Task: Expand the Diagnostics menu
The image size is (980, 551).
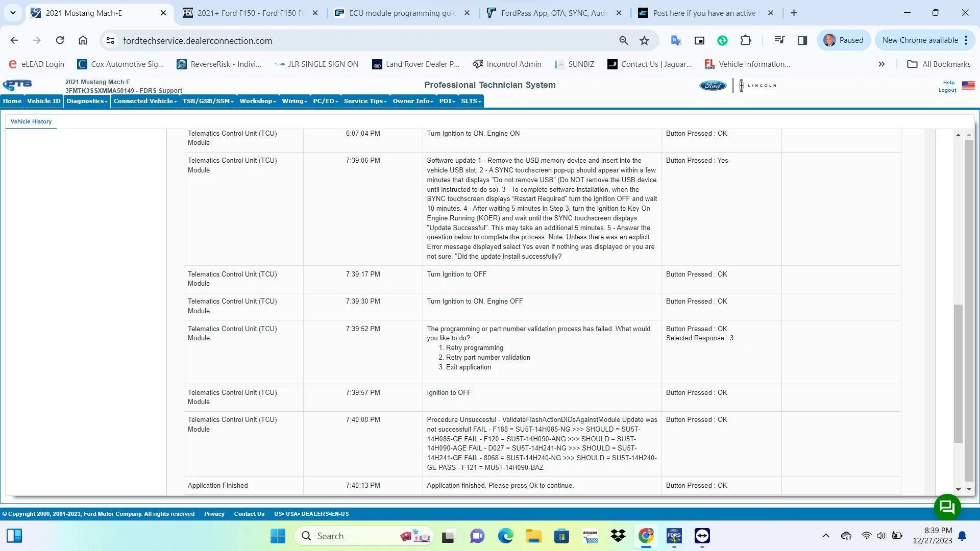Action: coord(87,101)
